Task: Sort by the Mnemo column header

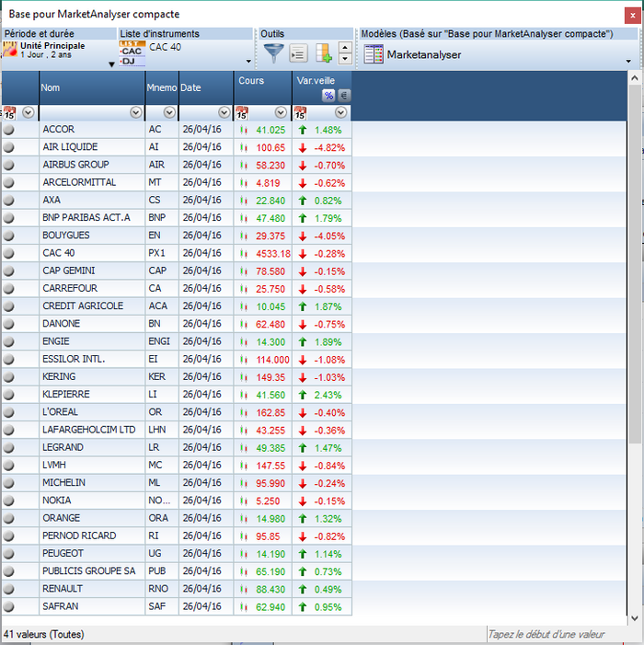Action: [x=162, y=87]
